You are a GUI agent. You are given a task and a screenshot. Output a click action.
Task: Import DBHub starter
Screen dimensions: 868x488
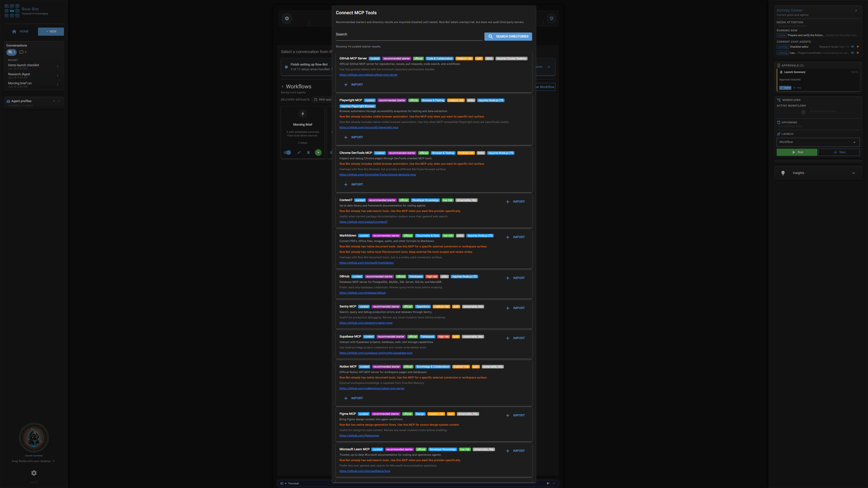(x=515, y=278)
